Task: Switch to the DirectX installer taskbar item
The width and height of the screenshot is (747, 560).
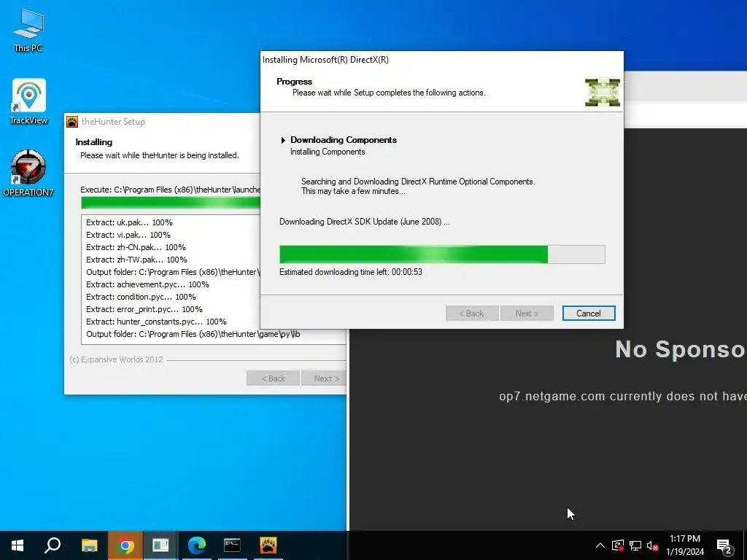Action: pos(160,545)
